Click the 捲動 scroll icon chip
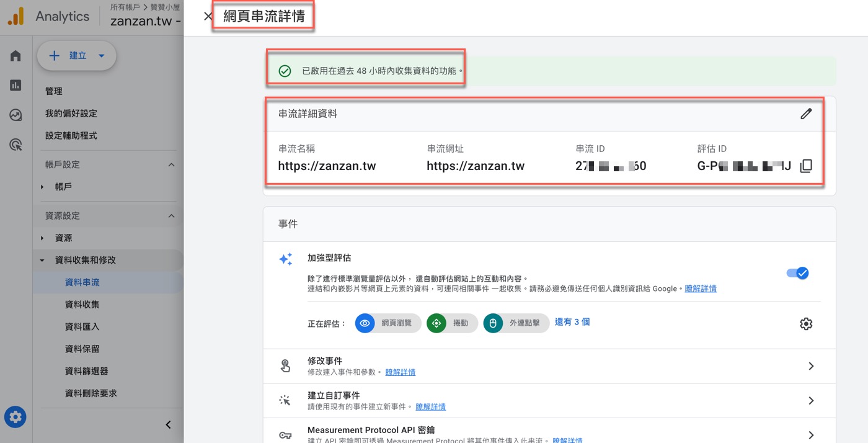 452,323
